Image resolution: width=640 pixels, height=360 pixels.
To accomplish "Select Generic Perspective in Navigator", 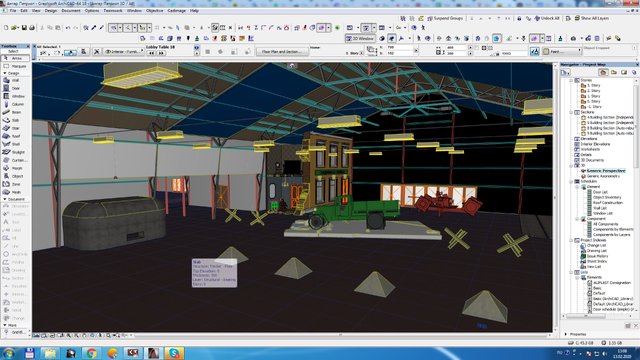I will tap(606, 171).
